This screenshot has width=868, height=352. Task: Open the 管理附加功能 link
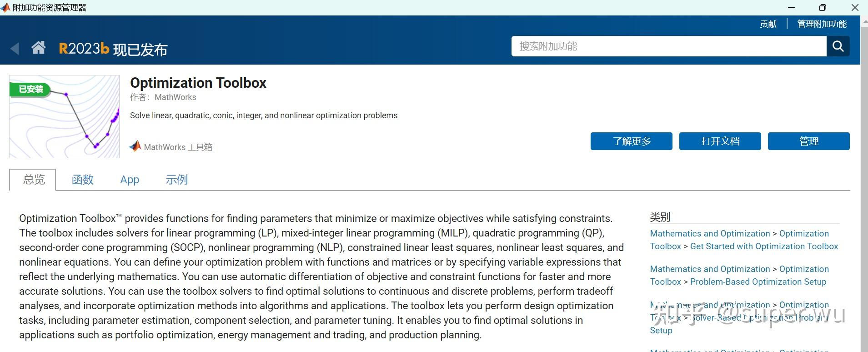coord(822,24)
